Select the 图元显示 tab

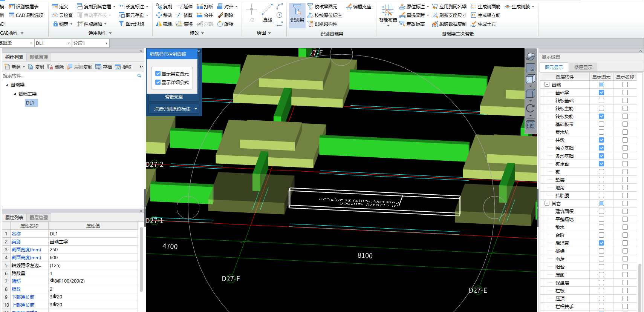click(x=554, y=67)
